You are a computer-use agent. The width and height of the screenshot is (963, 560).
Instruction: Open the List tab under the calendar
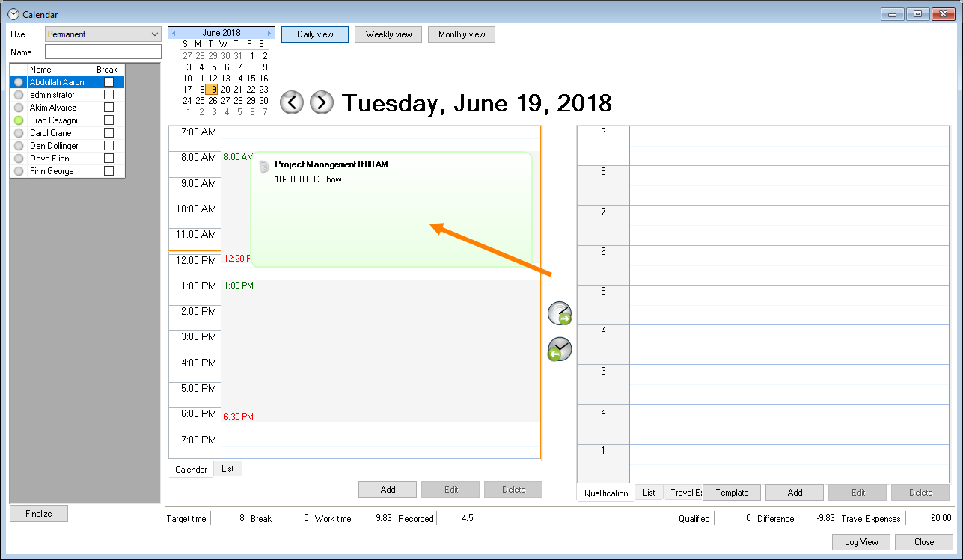pos(227,469)
